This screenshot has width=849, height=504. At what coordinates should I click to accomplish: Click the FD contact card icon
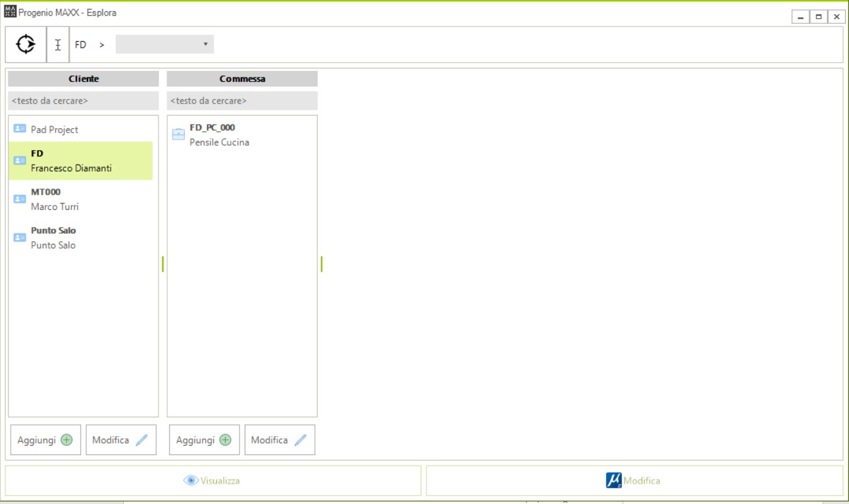pos(20,160)
